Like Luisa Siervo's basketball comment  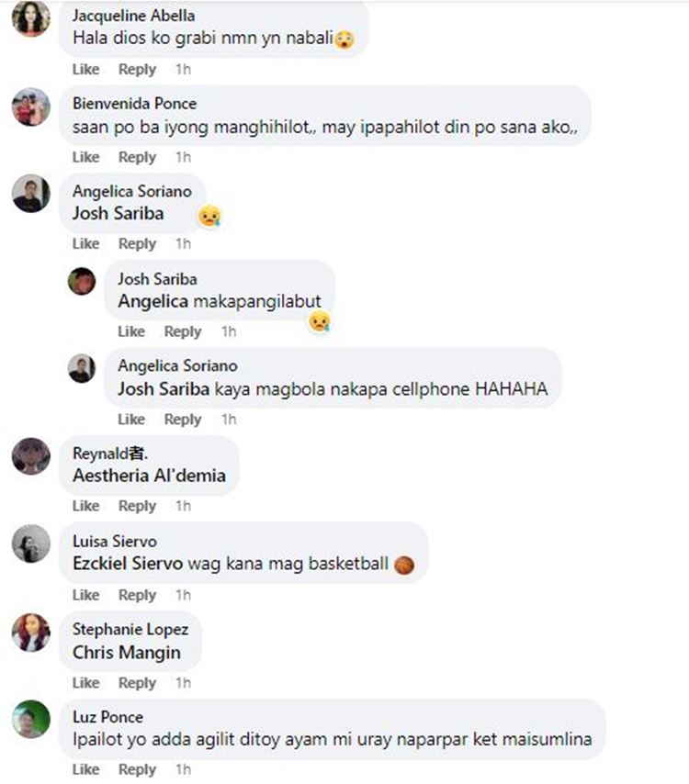pyautogui.click(x=86, y=595)
